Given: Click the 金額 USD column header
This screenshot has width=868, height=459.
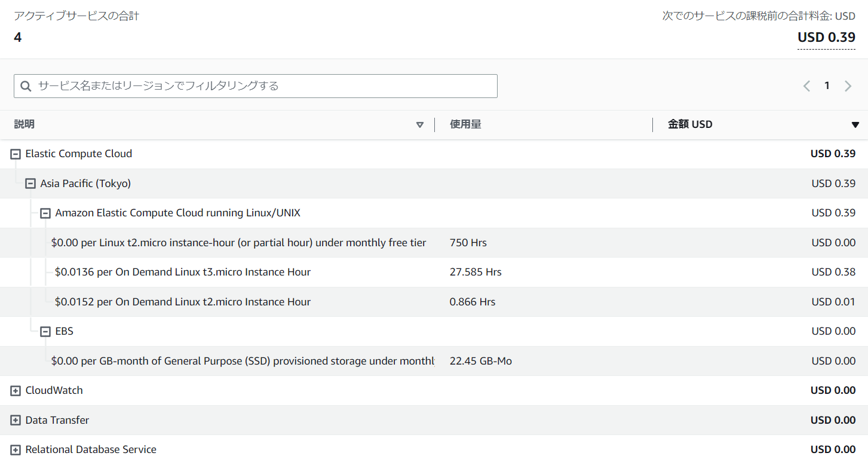Looking at the screenshot, I should tap(690, 124).
